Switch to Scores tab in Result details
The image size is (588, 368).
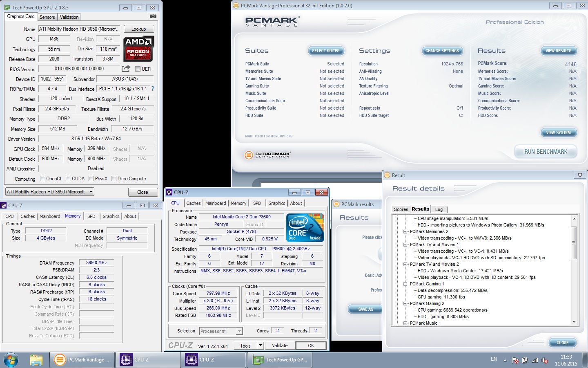coord(401,209)
